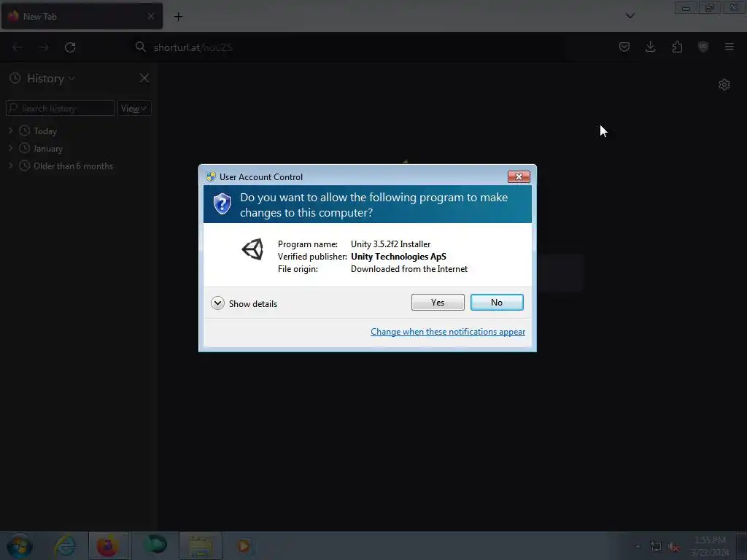747x560 pixels.
Task: Click the green taskbar application icon
Action: 155,544
